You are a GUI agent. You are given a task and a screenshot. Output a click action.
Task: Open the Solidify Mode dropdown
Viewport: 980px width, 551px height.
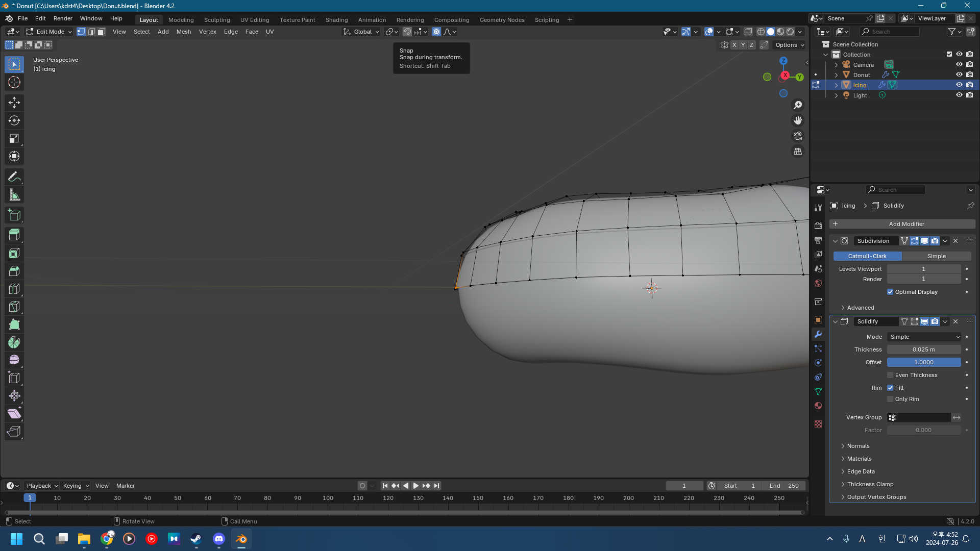click(924, 337)
